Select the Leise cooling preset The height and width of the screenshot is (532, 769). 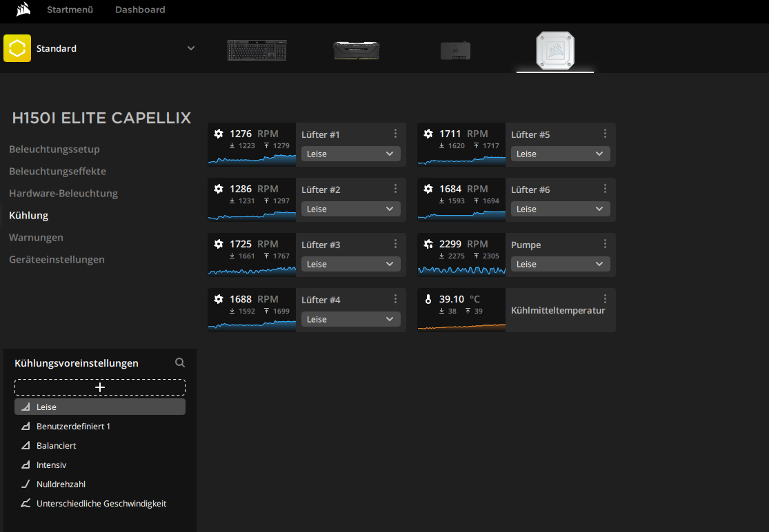[x=100, y=407]
